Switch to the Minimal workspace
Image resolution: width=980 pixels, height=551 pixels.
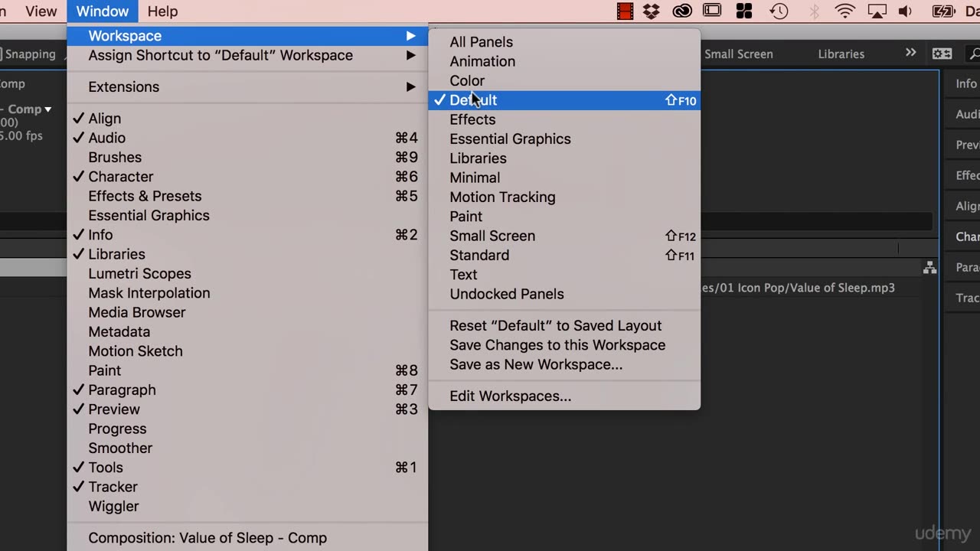(564, 178)
